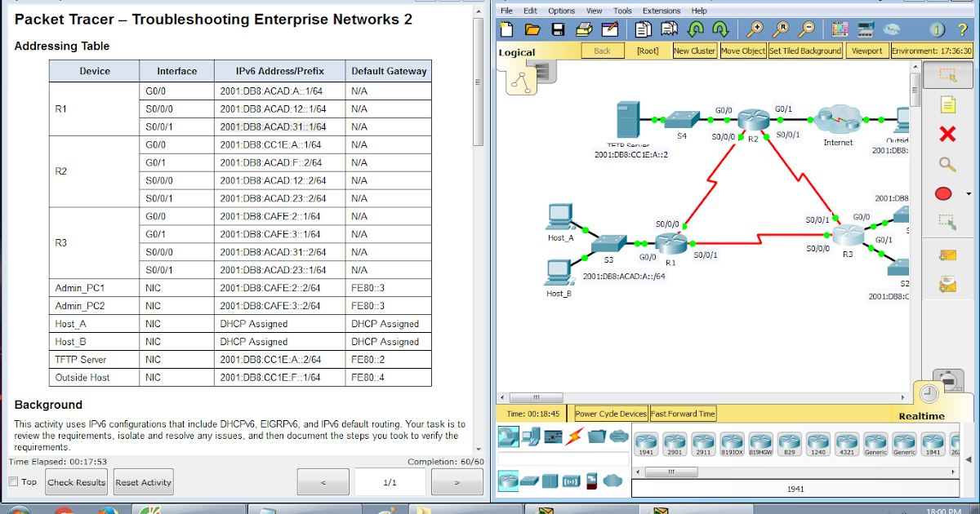Click Reset Activity button

tap(144, 482)
